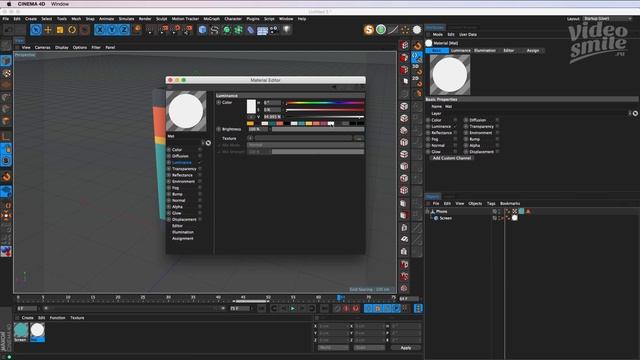Enable the Color channel in Material Editor
The height and width of the screenshot is (360, 640).
[200, 150]
